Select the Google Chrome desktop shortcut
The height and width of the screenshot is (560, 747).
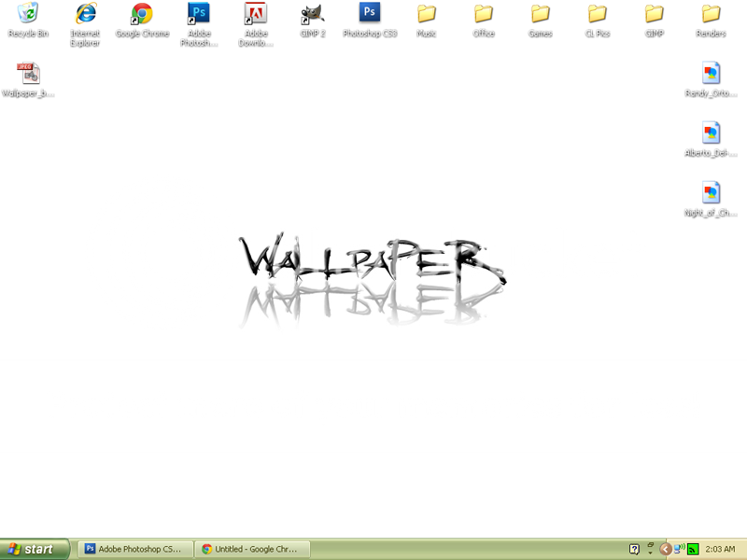pyautogui.click(x=142, y=14)
